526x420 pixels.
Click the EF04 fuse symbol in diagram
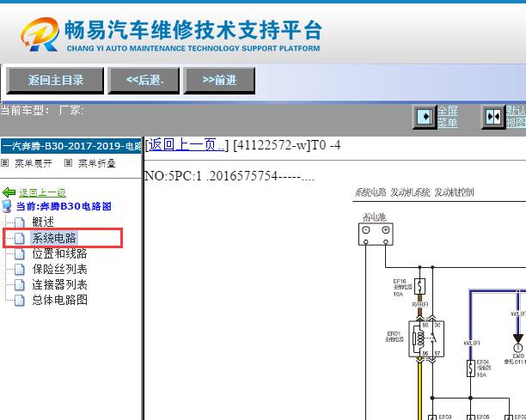471,368
